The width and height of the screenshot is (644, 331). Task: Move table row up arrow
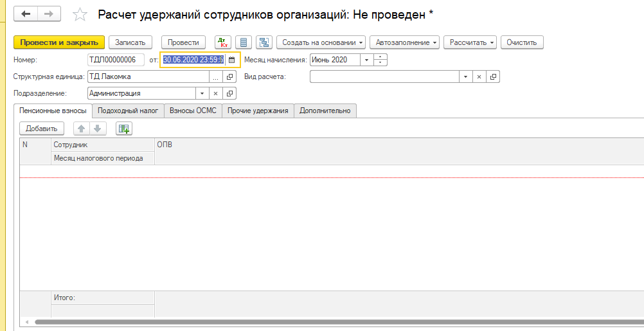point(82,129)
